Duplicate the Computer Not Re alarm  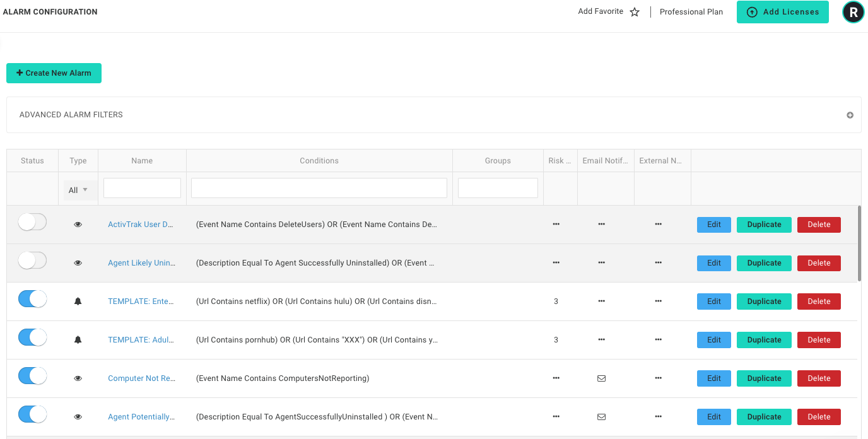[764, 378]
